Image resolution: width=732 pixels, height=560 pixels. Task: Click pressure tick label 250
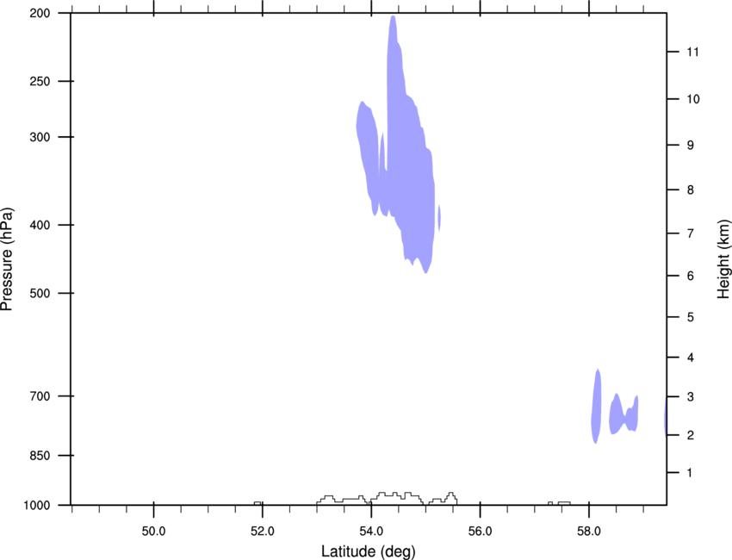tap(40, 81)
